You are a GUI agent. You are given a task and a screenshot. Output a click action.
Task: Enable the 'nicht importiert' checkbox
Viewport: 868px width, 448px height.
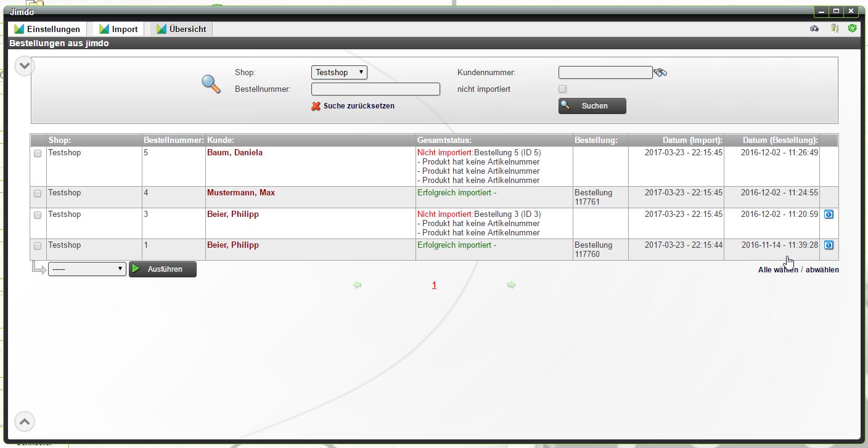tap(562, 89)
